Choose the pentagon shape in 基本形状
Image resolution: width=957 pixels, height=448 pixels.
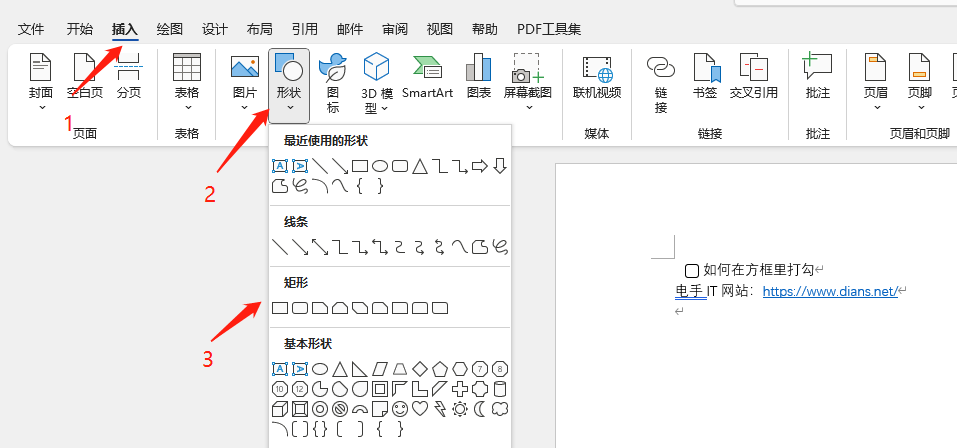439,369
